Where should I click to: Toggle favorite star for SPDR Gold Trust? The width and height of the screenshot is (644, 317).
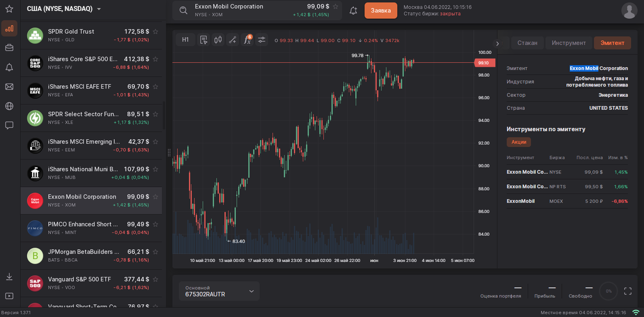click(156, 31)
